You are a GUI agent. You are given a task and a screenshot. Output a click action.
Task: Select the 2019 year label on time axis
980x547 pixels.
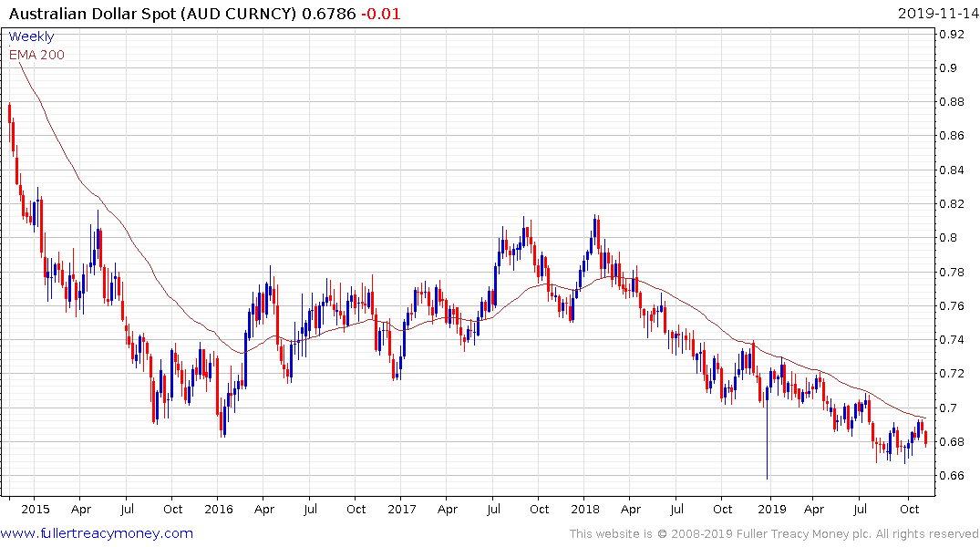[771, 509]
